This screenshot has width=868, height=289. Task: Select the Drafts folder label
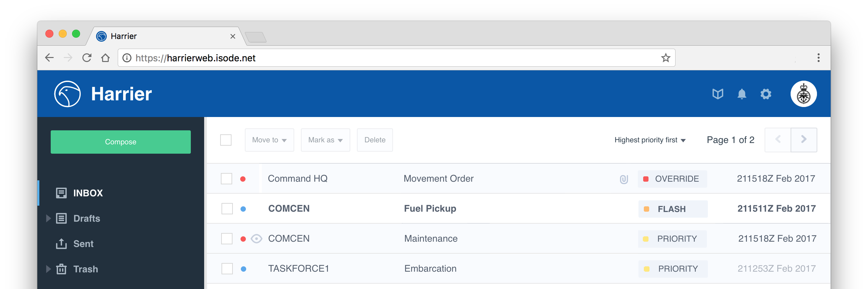click(87, 218)
